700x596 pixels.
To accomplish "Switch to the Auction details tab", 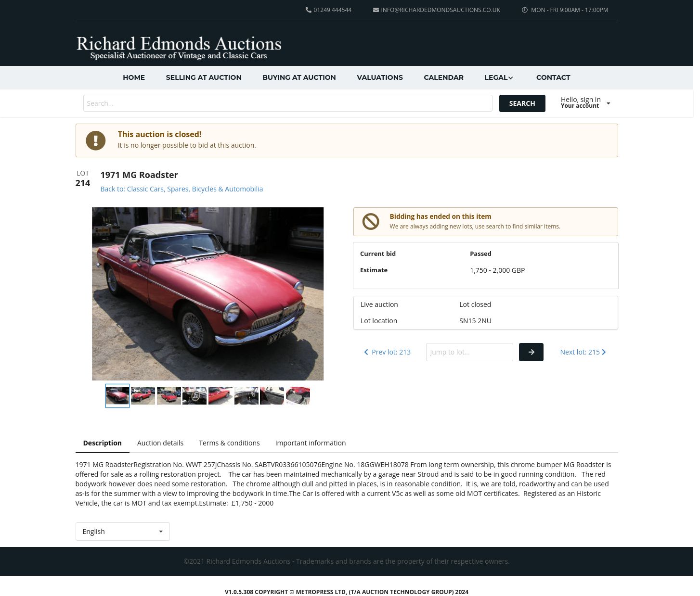I will [x=160, y=443].
